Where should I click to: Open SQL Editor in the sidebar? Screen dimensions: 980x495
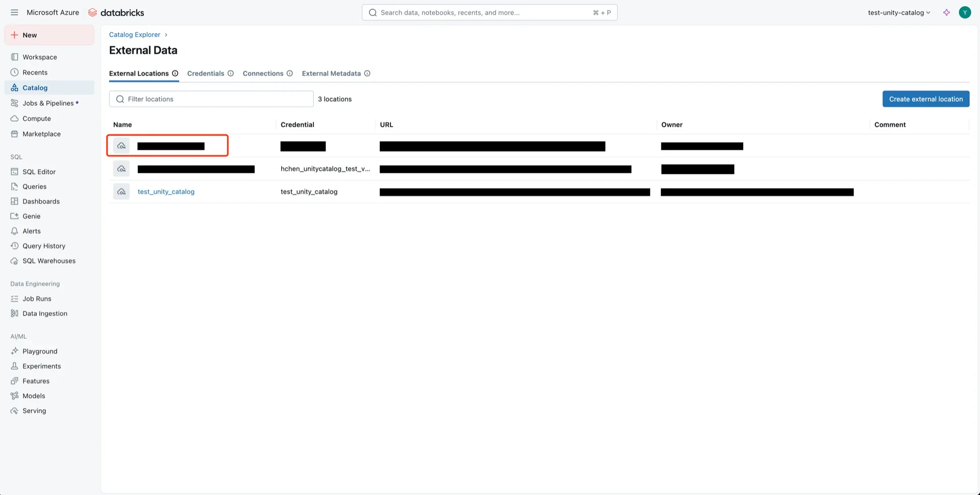tap(49, 172)
